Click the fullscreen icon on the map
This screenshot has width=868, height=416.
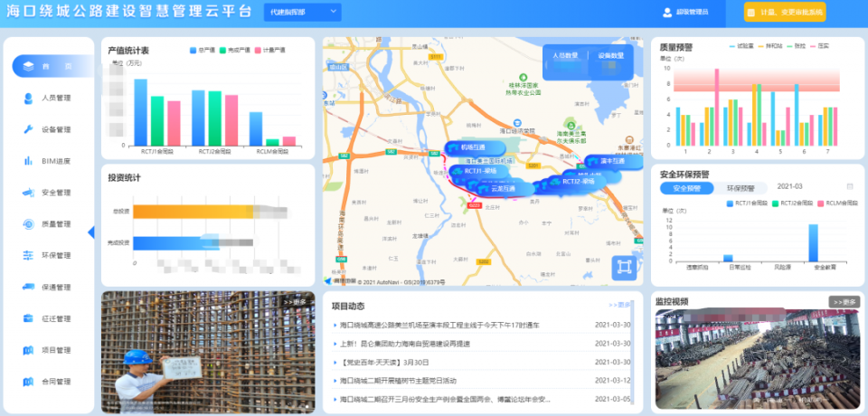[623, 267]
